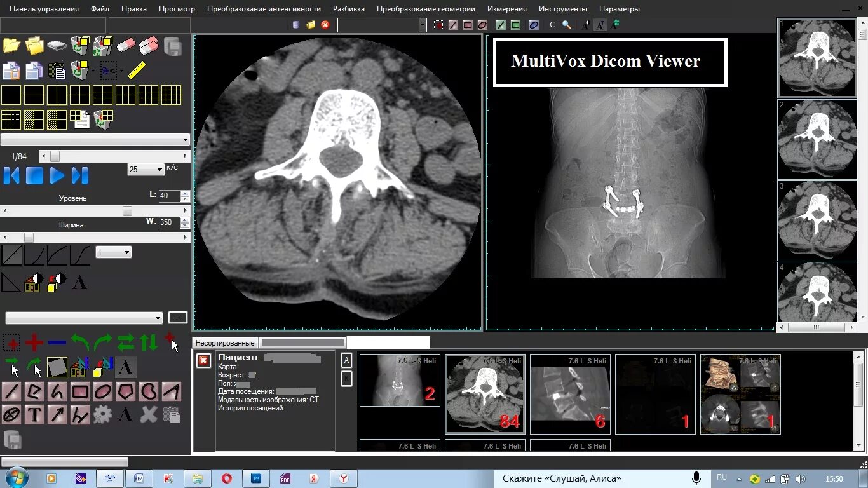Viewport: 868px width, 488px height.
Task: Click the ellipsis browse button
Action: click(178, 318)
